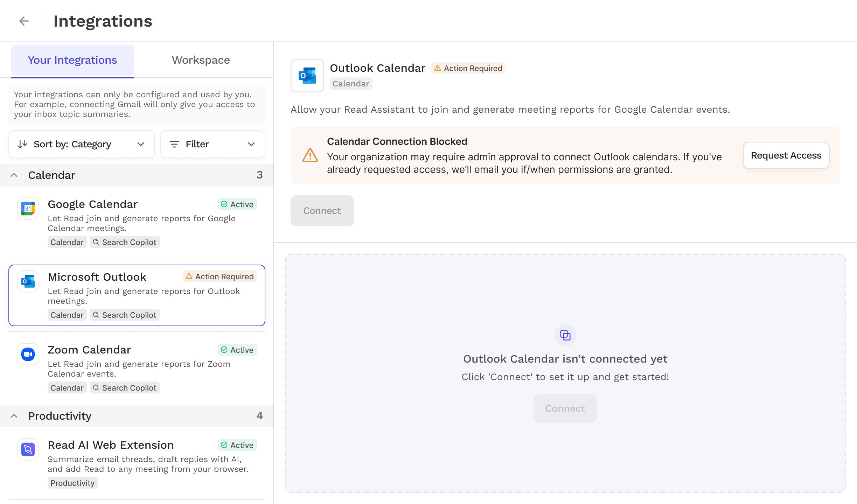This screenshot has height=504, width=857.
Task: Switch to the Workspace tab
Action: pos(201,60)
